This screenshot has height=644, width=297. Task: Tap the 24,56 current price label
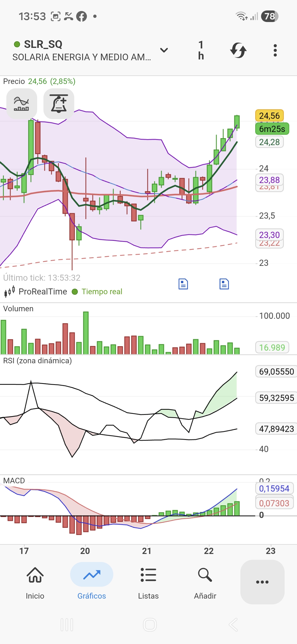click(269, 116)
